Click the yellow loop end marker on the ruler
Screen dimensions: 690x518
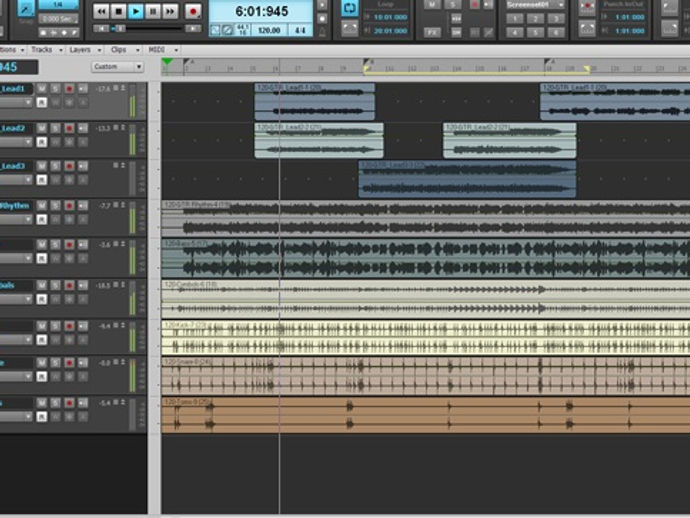(x=587, y=69)
